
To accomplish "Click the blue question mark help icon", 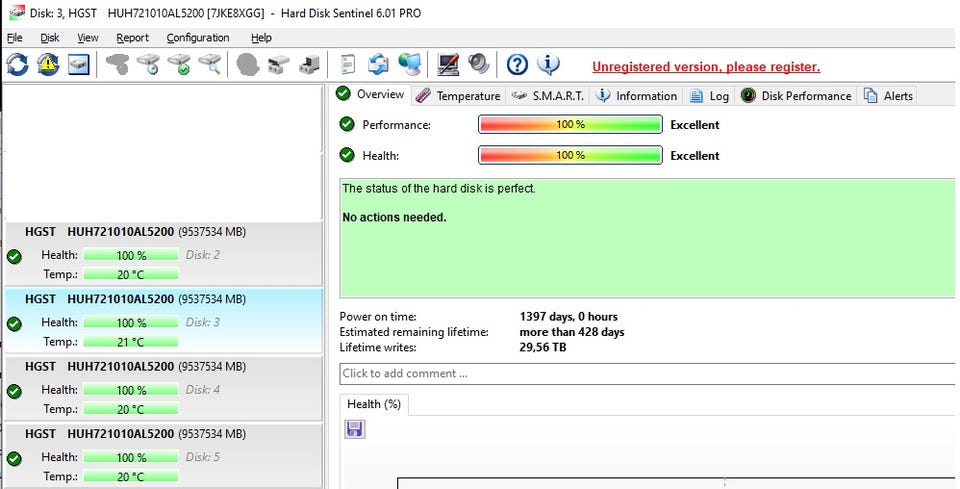I will click(517, 64).
